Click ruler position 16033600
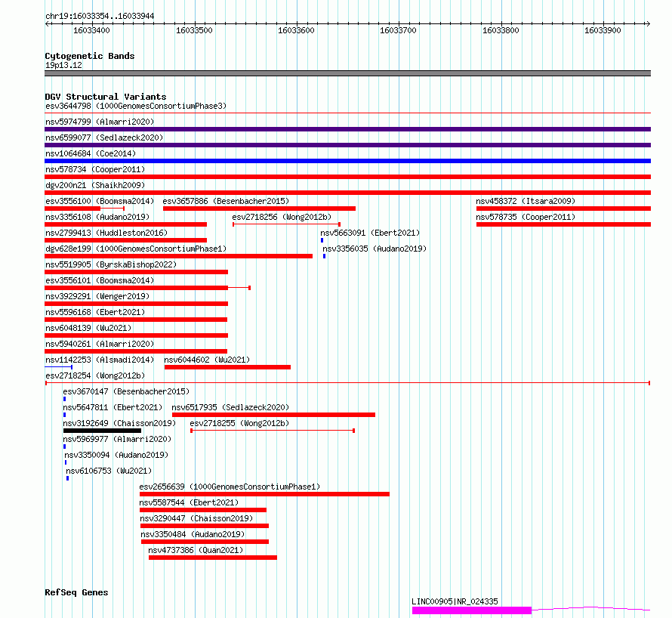Screen dimensions: 672x618 296,30
